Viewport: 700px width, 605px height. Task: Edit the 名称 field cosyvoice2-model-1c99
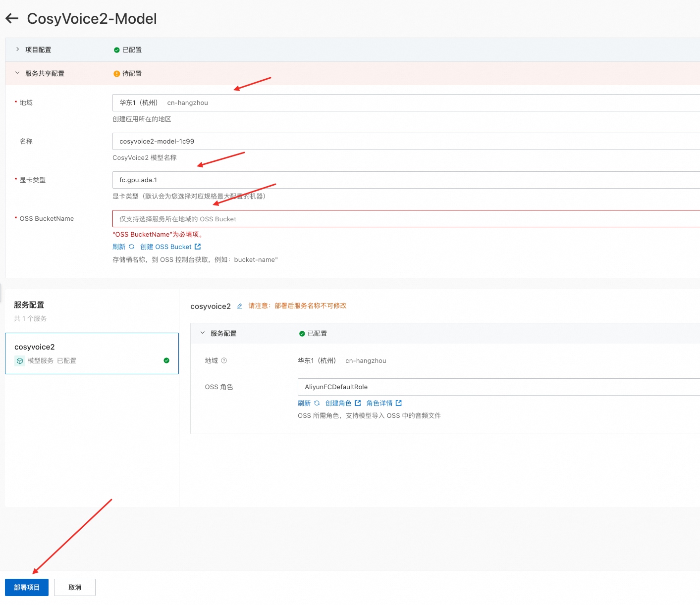coord(406,142)
